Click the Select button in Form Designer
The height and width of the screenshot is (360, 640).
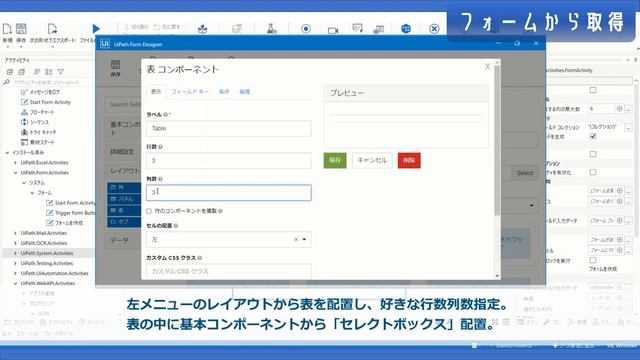point(524,173)
